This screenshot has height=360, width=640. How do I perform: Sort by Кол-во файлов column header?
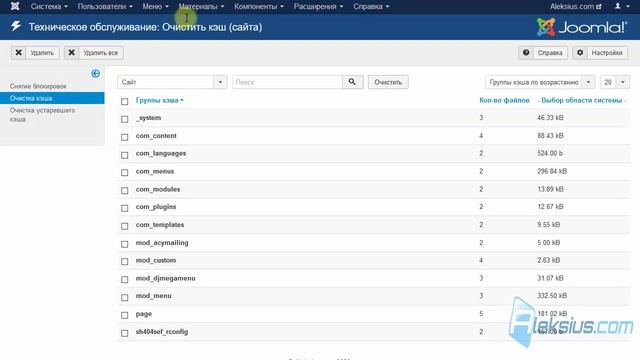(x=504, y=100)
